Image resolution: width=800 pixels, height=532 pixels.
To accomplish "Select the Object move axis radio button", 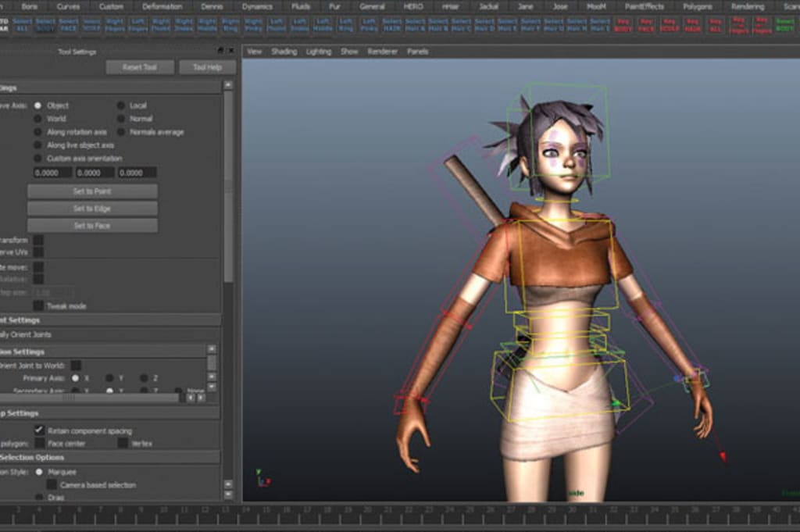I will [x=37, y=105].
